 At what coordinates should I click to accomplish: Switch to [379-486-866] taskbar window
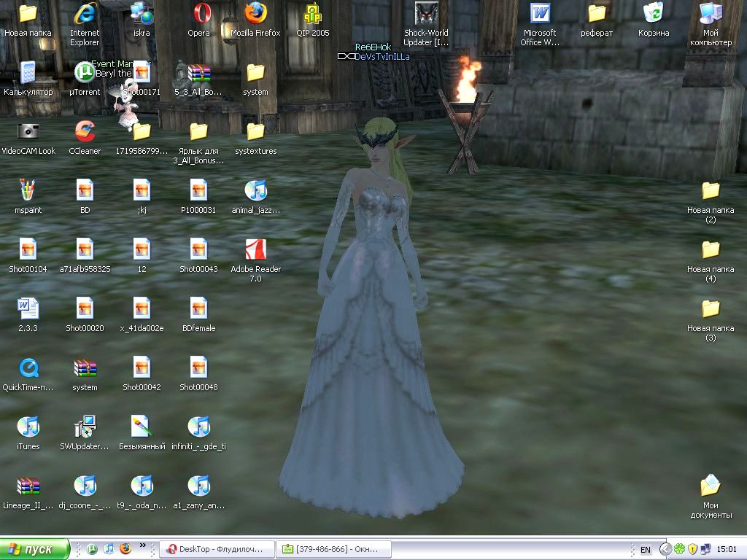click(333, 549)
